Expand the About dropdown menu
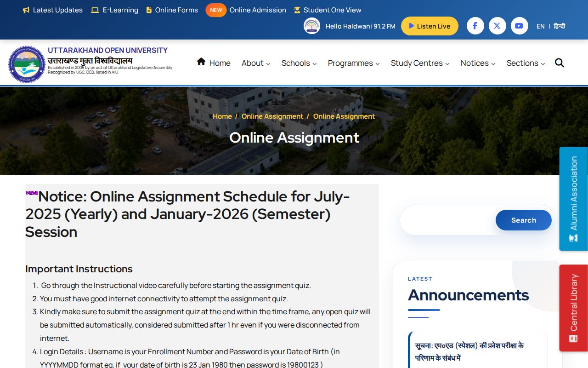The width and height of the screenshot is (588, 368). [256, 63]
